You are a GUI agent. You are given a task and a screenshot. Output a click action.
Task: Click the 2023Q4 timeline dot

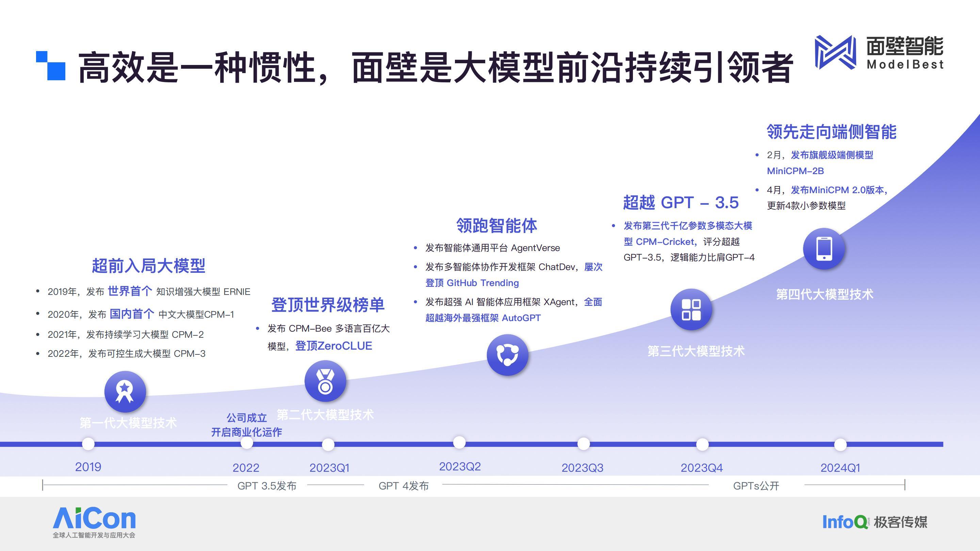[x=702, y=444]
